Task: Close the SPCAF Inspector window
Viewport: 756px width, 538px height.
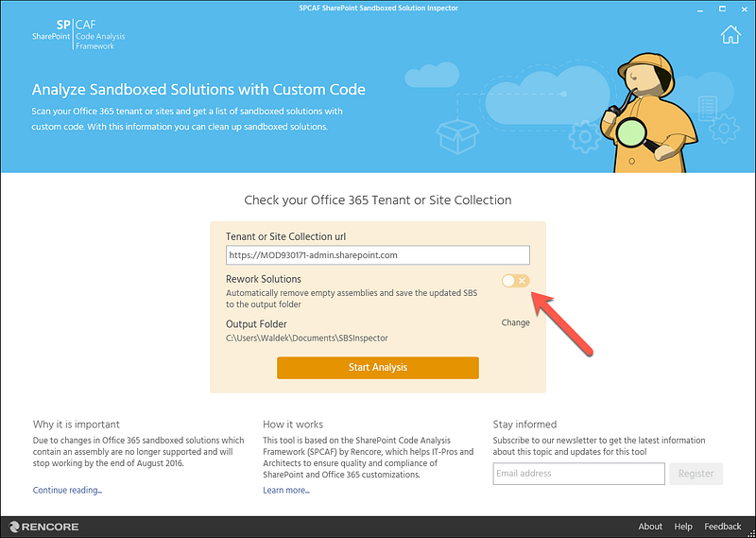Action: click(744, 9)
